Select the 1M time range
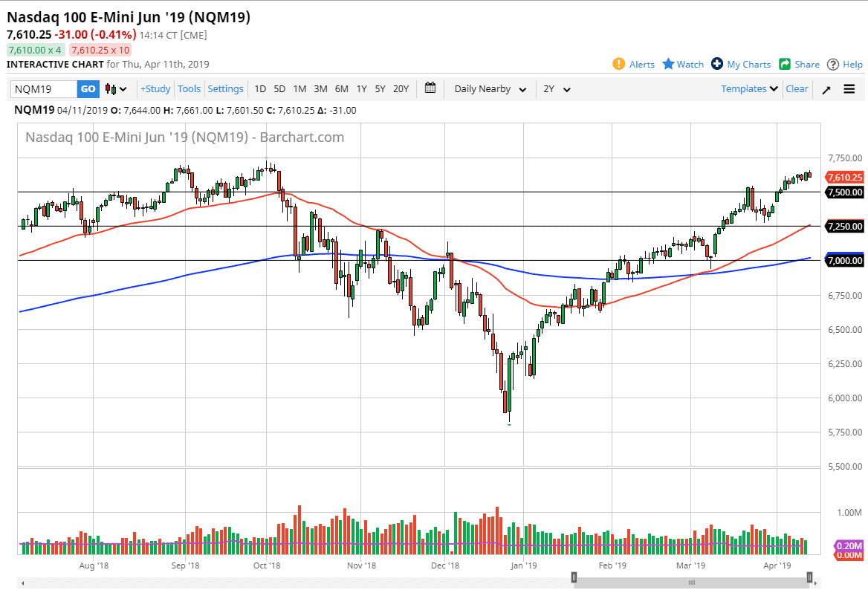The height and width of the screenshot is (590, 868). 299,89
